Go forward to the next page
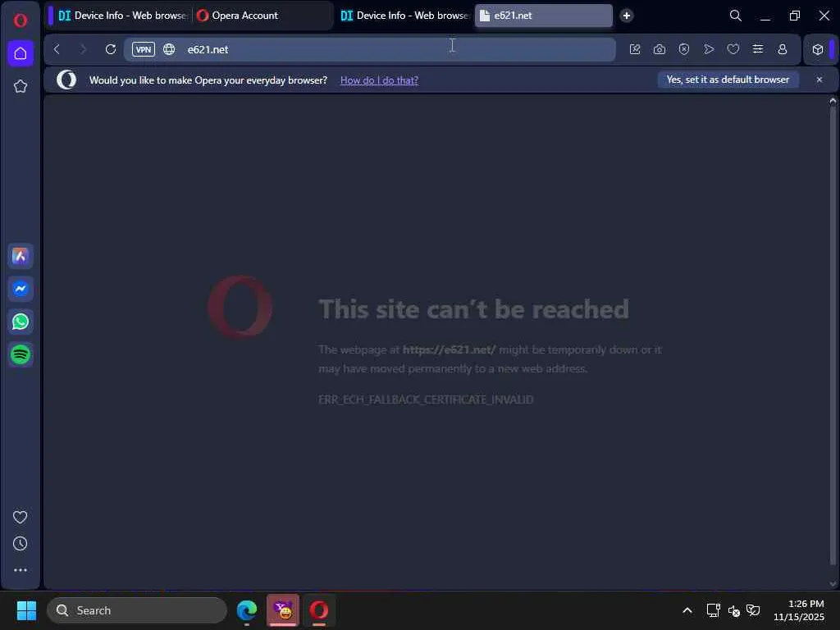 click(83, 49)
